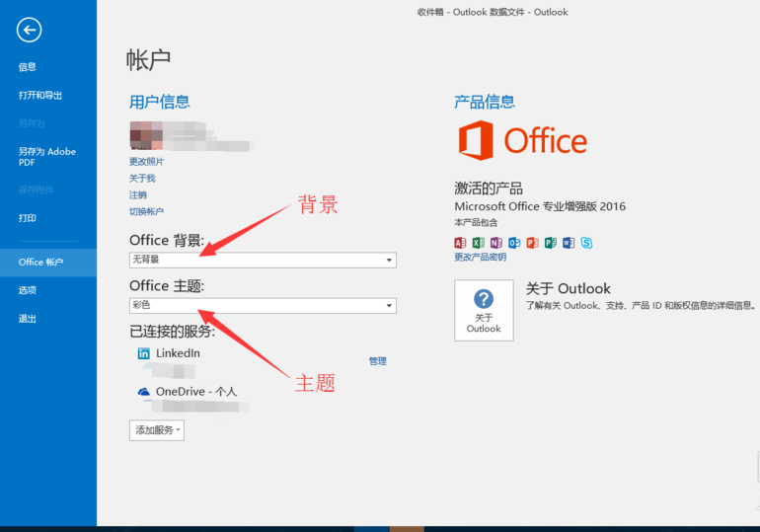Screen dimensions: 760x532
Task: Click the 更改照片 link
Action: pos(146,161)
